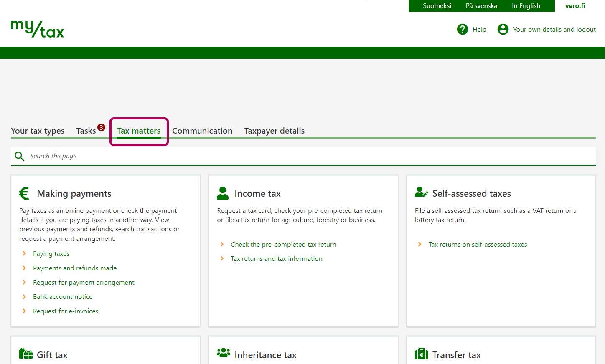Click the gift box icon
Viewport: 605px width, 364px height.
point(26,354)
